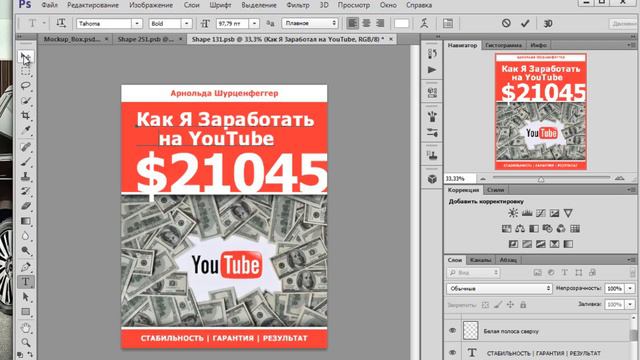Open the 3D panel cube icon

pyautogui.click(x=432, y=179)
